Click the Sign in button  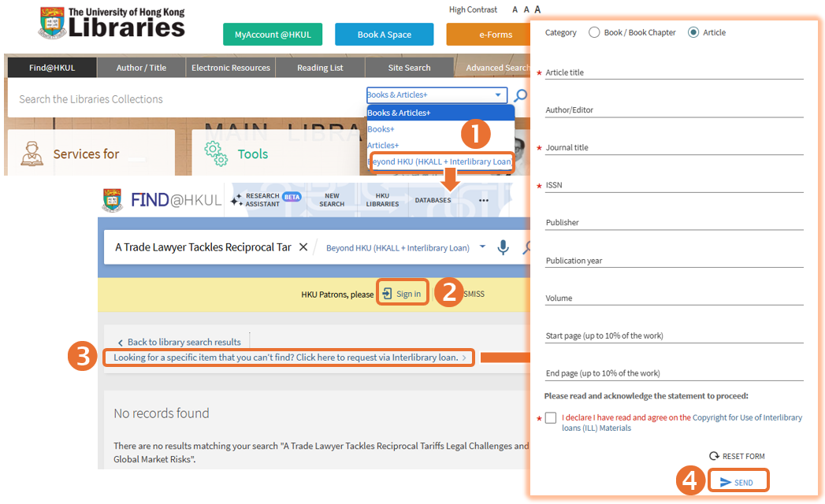(x=403, y=294)
